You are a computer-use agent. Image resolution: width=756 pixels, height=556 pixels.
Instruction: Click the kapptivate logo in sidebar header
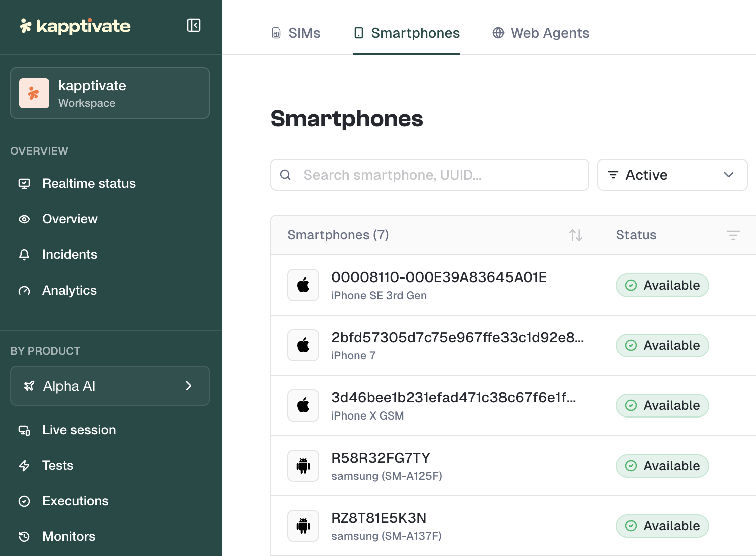(75, 26)
